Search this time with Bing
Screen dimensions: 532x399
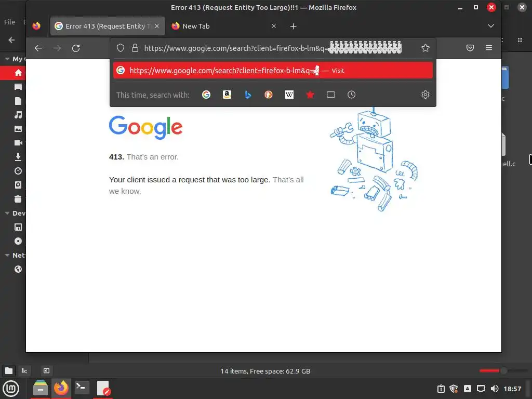(x=248, y=95)
